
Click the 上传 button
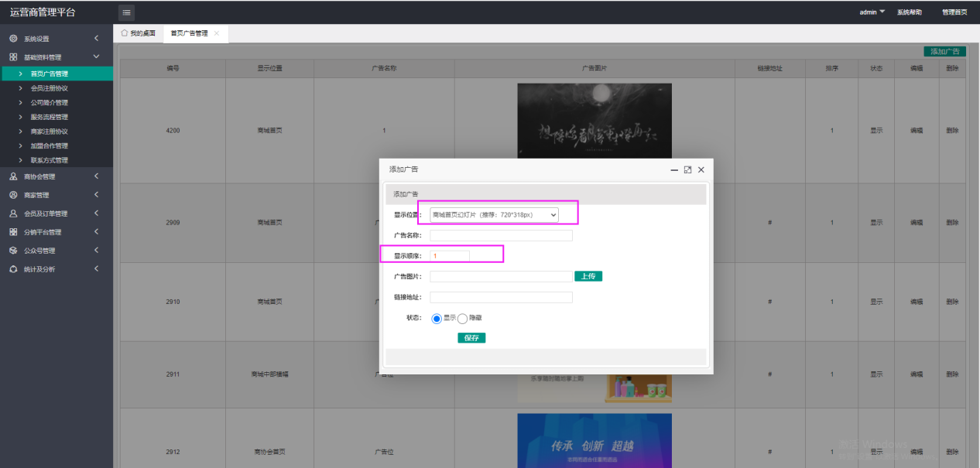pyautogui.click(x=588, y=276)
